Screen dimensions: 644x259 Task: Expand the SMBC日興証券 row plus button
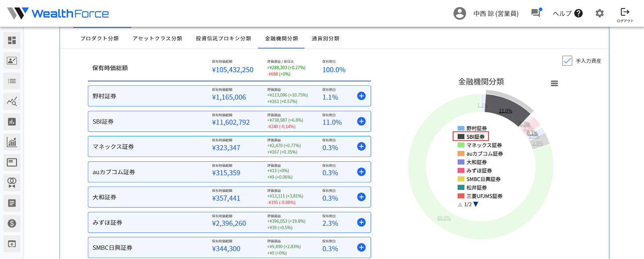point(361,248)
